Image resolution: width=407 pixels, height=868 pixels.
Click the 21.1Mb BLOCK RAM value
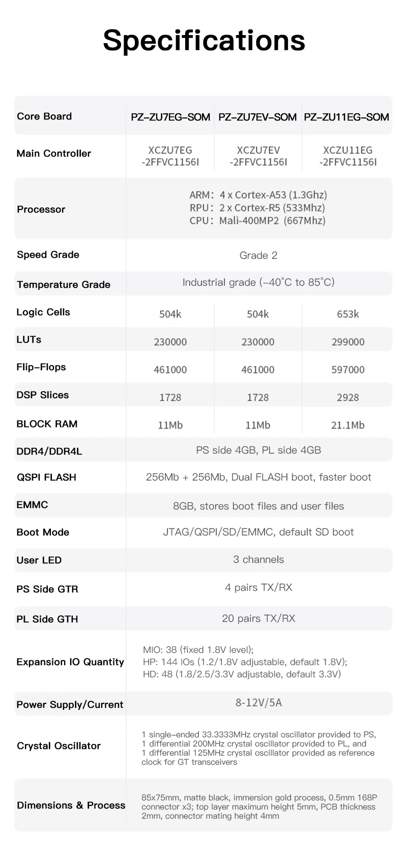348,425
